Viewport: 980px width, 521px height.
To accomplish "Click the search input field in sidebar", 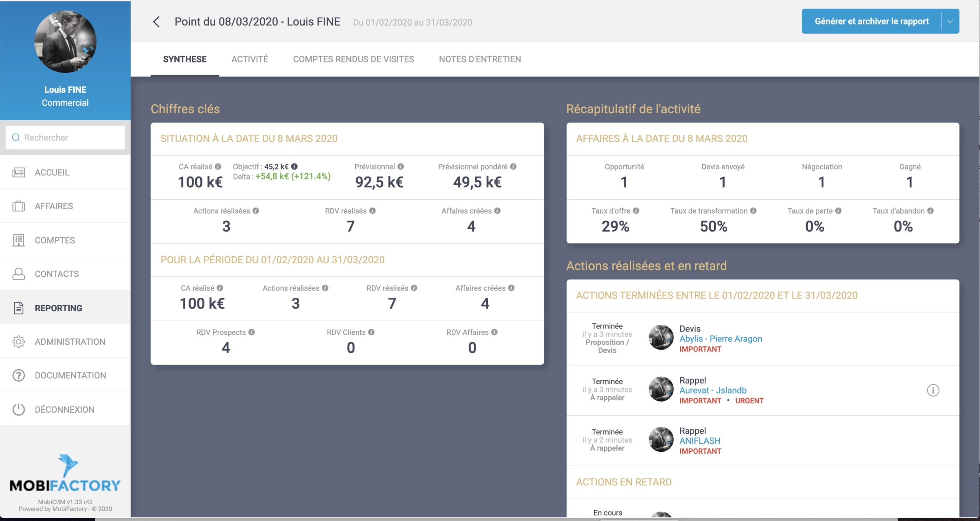I will (64, 137).
